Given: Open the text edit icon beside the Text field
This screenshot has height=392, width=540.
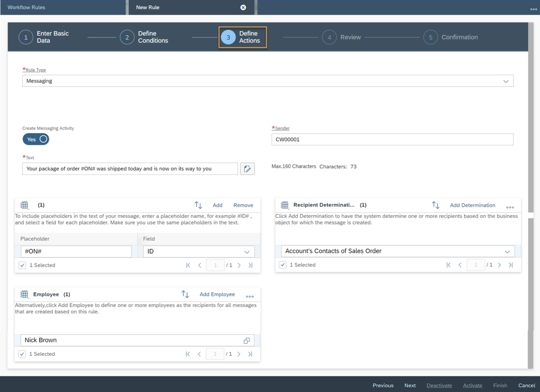Looking at the screenshot, I should (247, 169).
